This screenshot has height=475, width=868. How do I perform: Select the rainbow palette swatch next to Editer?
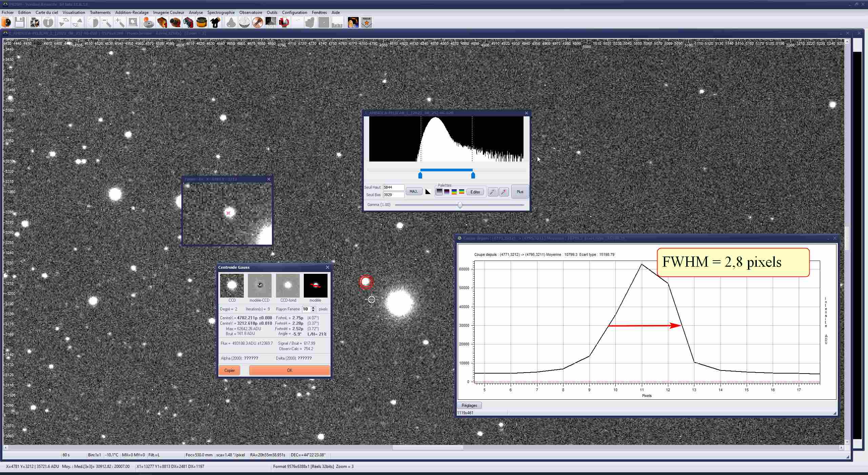(x=461, y=192)
